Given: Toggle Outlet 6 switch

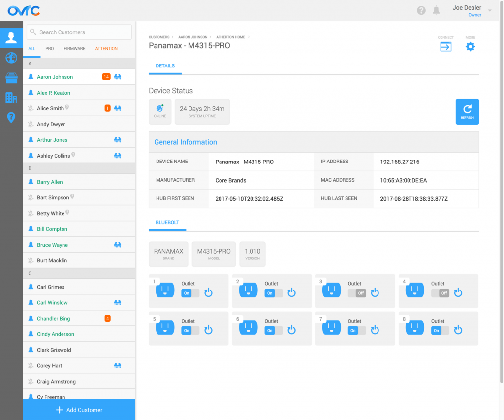Looking at the screenshot, I should (274, 330).
